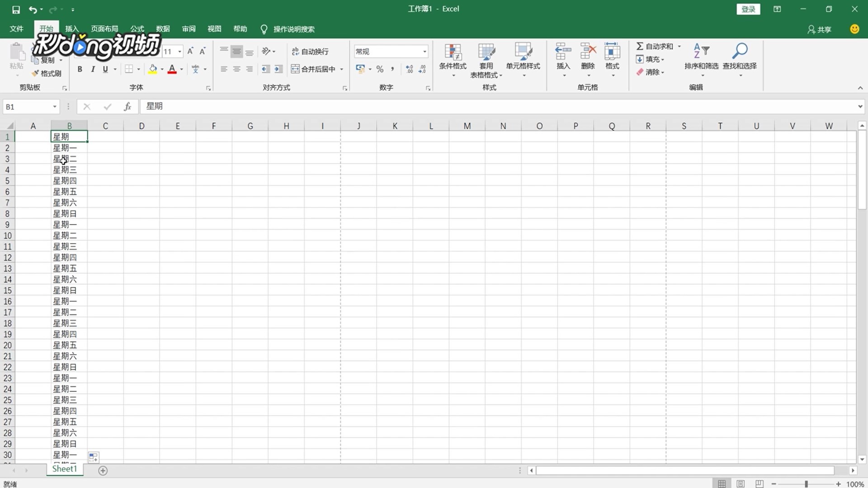This screenshot has height=488, width=868.
Task: Click the zoom slider handle in status bar
Action: (x=806, y=484)
